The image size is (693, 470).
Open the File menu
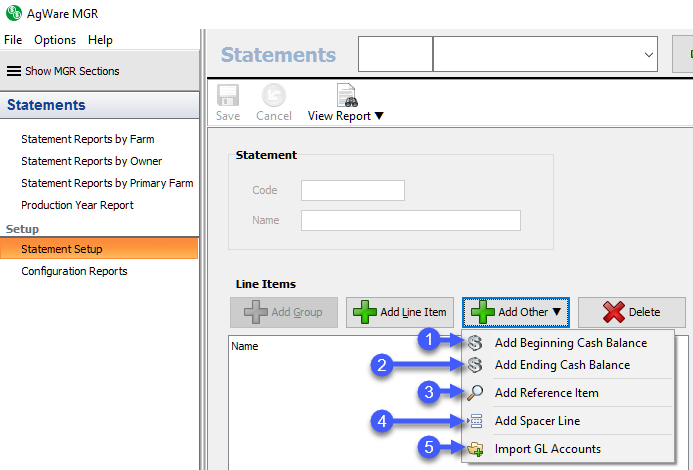click(13, 40)
